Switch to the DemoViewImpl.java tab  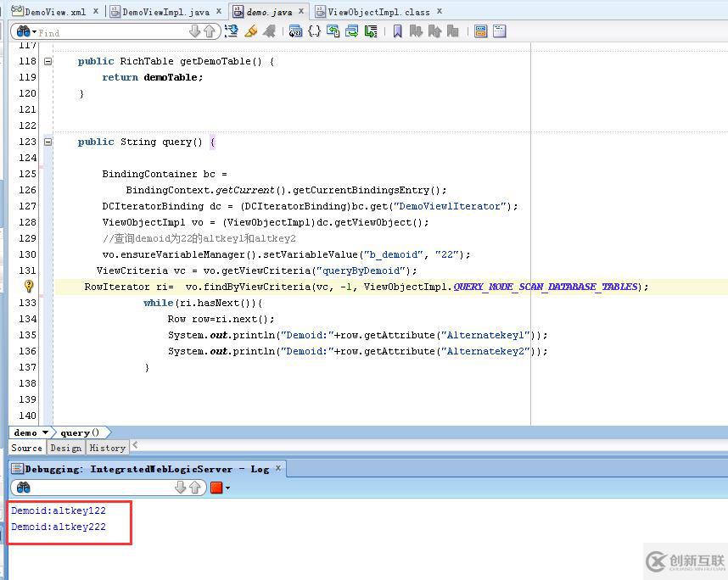(165, 12)
